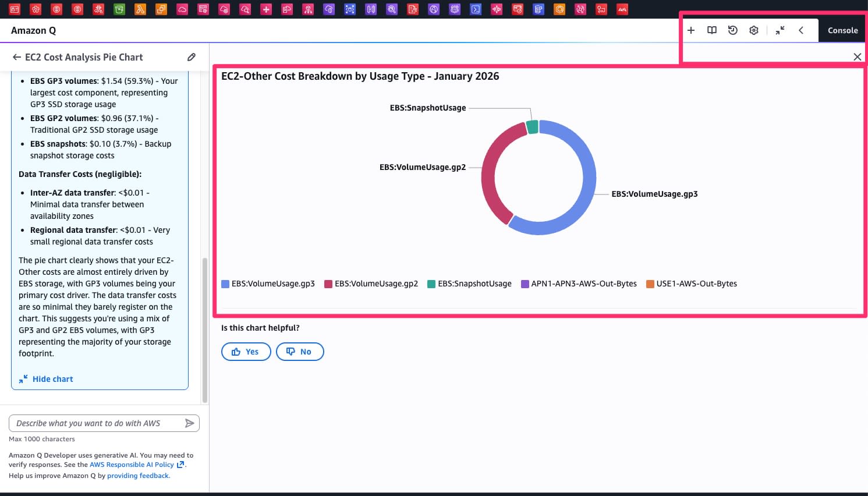Click the EBS GP3 volumes bullet text
This screenshot has width=868, height=496.
(104, 93)
